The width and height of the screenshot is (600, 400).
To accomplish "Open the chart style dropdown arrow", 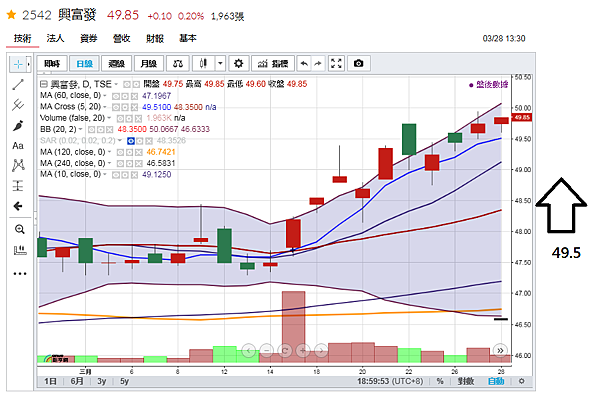I will pyautogui.click(x=220, y=64).
